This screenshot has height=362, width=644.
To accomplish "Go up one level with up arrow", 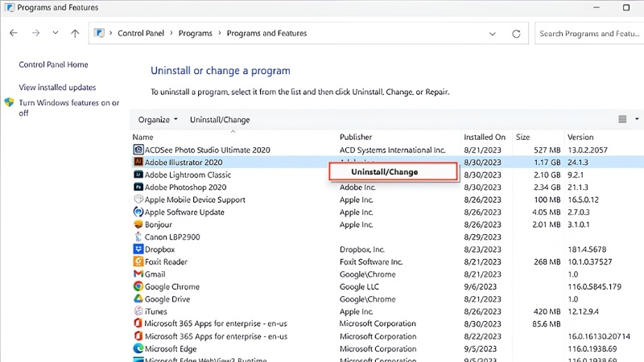I will coord(75,33).
